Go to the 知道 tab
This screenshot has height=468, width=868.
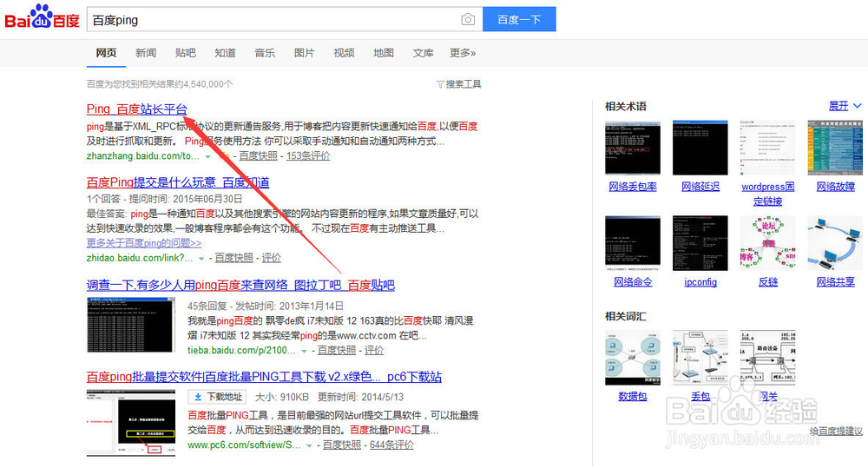tap(225, 53)
